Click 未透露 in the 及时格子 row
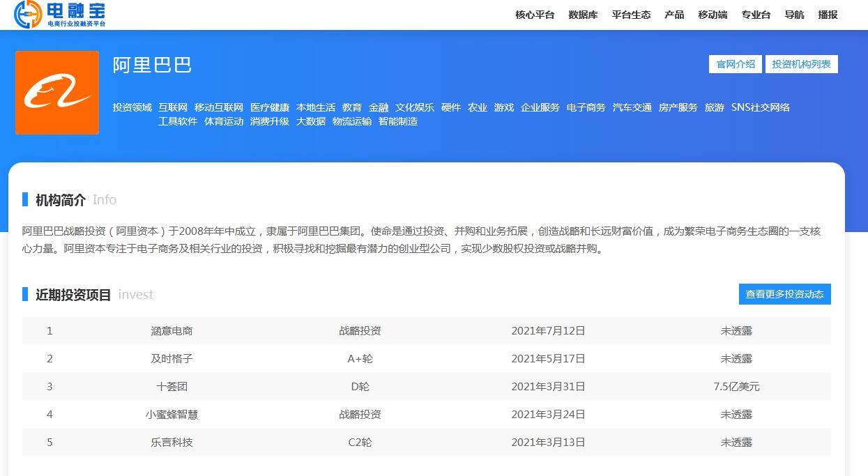The height and width of the screenshot is (476, 868). 736,359
